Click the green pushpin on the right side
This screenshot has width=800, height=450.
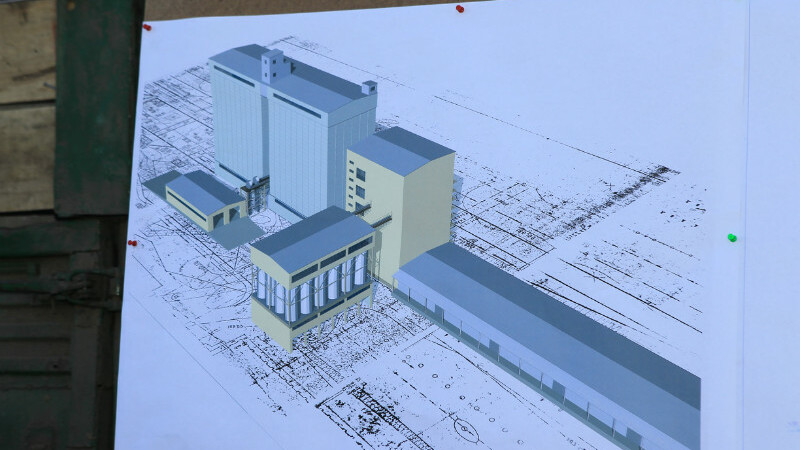[731, 238]
